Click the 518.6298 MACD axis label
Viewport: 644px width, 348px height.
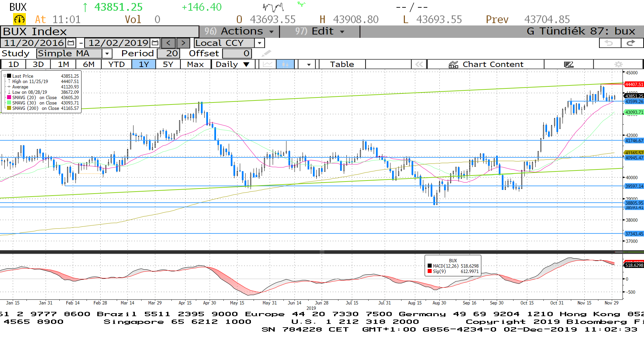tap(634, 265)
